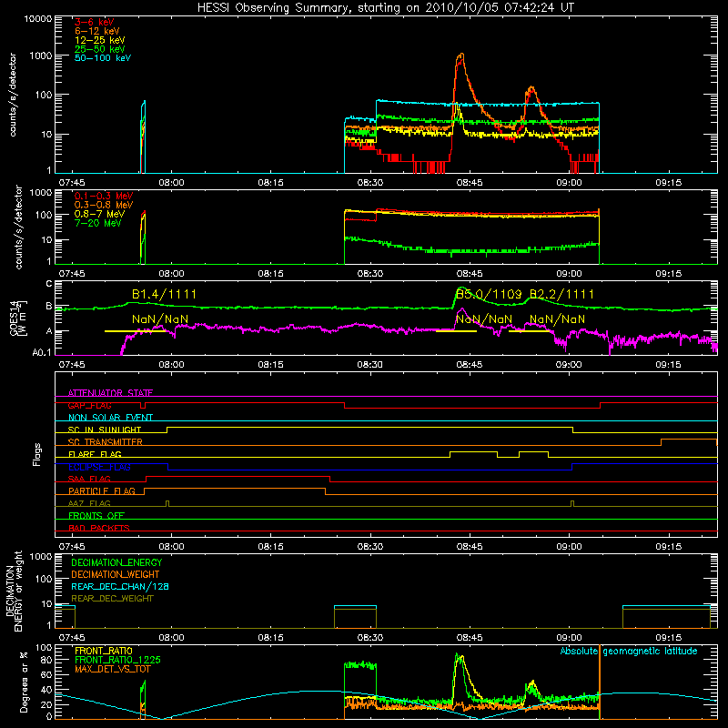
Task: Click the 12-25 keV legend label
Action: pyautogui.click(x=100, y=40)
